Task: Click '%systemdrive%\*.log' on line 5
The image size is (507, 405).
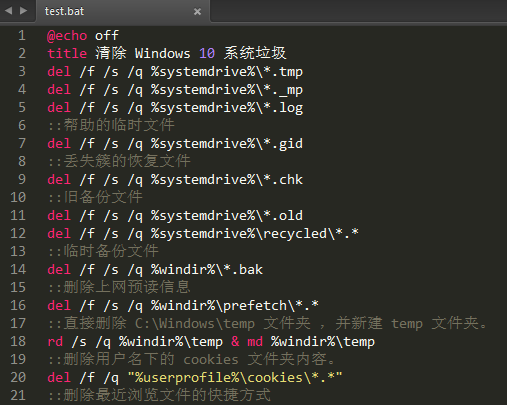Action: pos(227,108)
